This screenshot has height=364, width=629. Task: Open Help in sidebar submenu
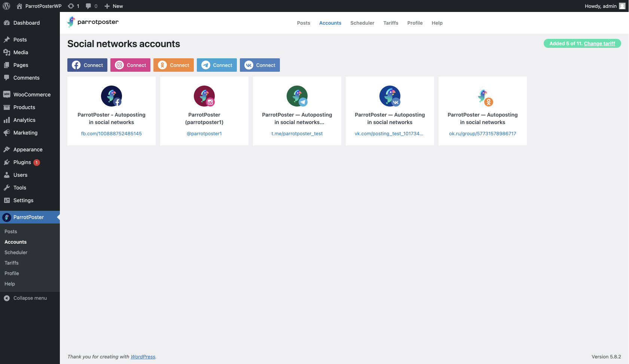coord(10,284)
